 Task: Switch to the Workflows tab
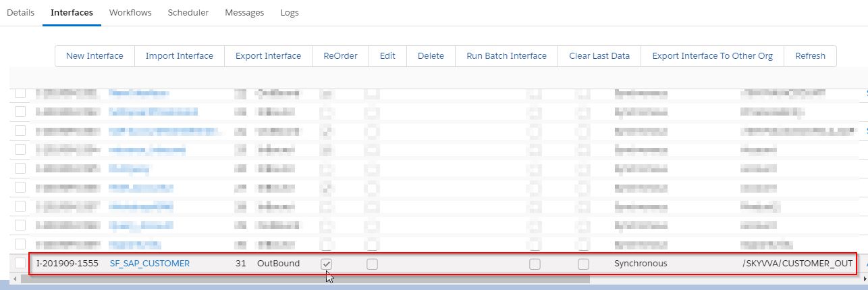pyautogui.click(x=130, y=13)
